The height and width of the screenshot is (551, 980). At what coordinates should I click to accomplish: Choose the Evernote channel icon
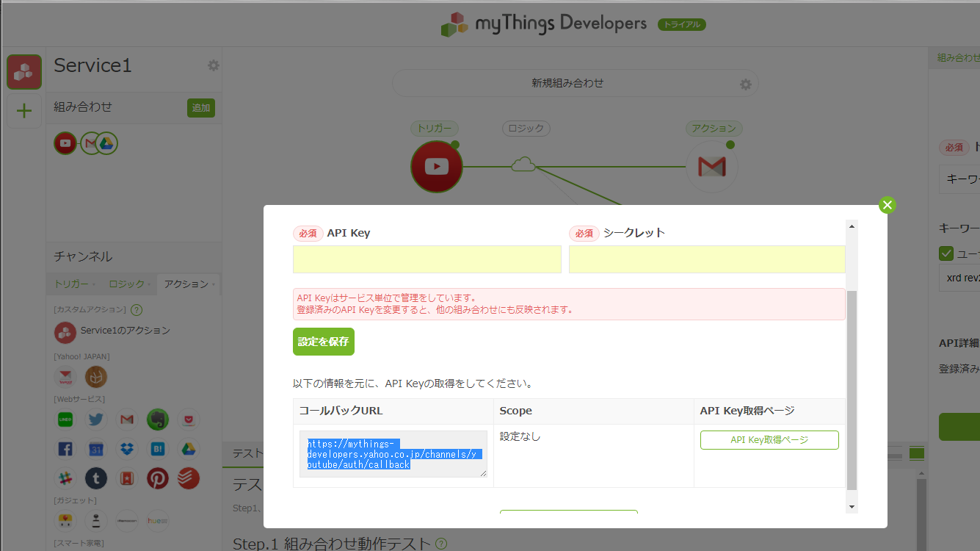click(157, 419)
